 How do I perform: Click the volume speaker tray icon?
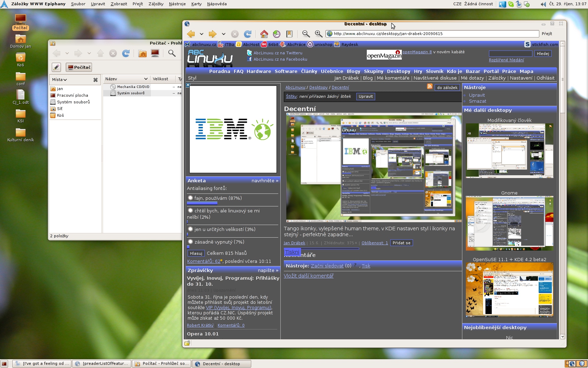coord(543,4)
